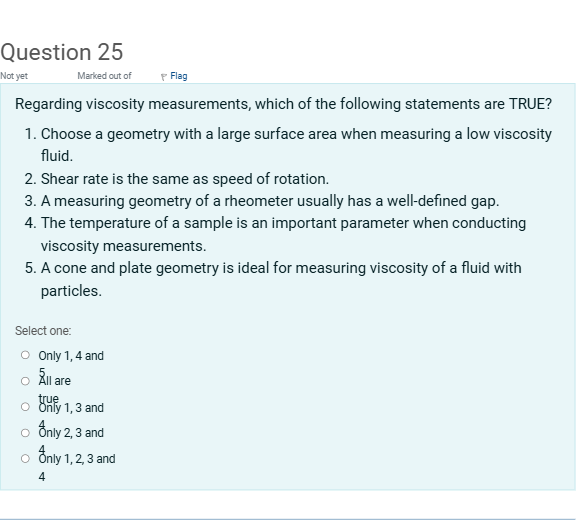Select the 'Only 1, 2, 3 and 4' radio button

coord(25,459)
